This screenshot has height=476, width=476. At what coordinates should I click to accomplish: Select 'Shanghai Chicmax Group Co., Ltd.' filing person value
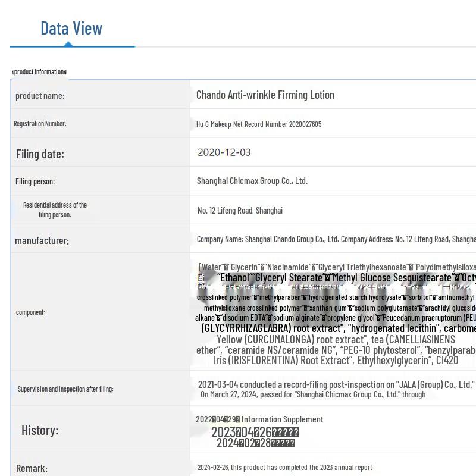[252, 181]
